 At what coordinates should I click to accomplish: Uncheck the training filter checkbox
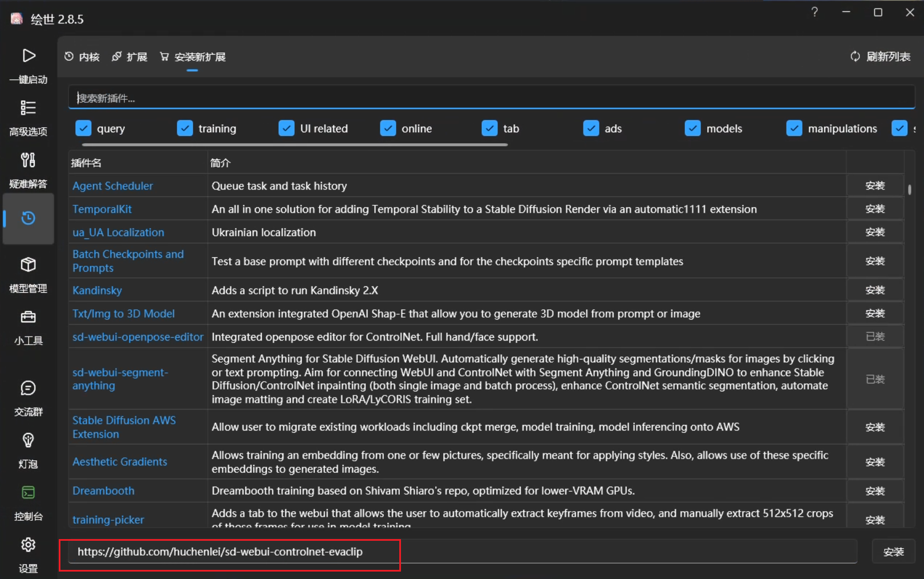[x=185, y=128]
